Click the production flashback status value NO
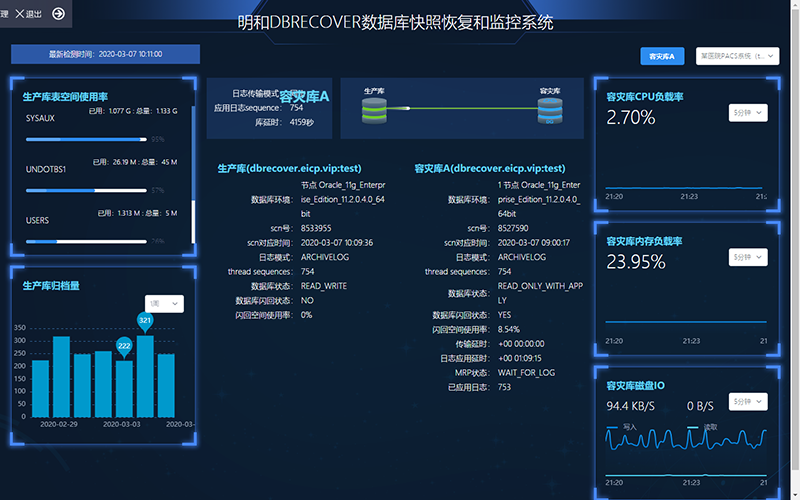Screen dimensions: 800x500 307,301
